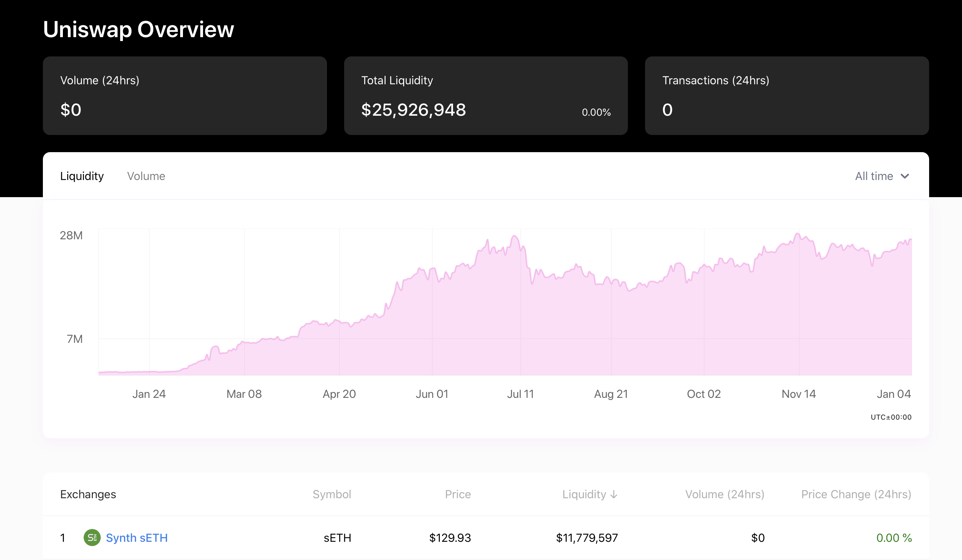Click the sETH symbol cell
Image resolution: width=962 pixels, height=560 pixels.
(x=337, y=537)
